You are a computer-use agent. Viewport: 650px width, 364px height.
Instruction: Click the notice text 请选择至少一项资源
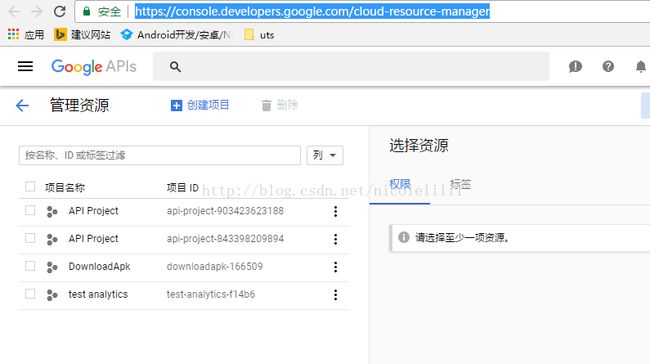tap(462, 238)
